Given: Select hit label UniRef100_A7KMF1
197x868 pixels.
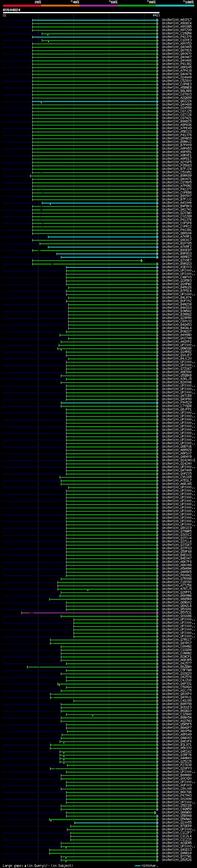Looking at the screenshot, I should [176, 237].
